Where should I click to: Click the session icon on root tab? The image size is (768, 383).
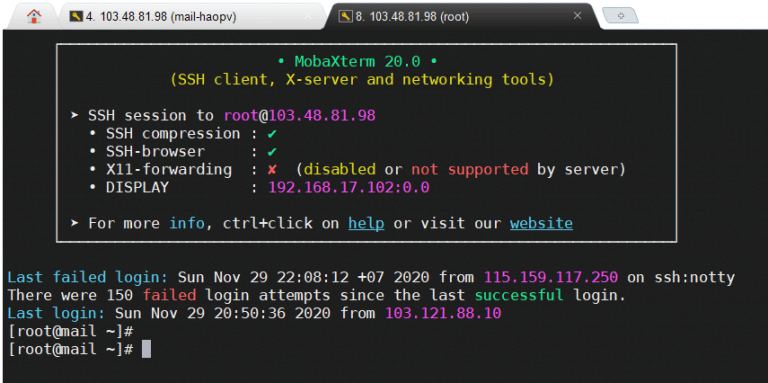point(346,17)
